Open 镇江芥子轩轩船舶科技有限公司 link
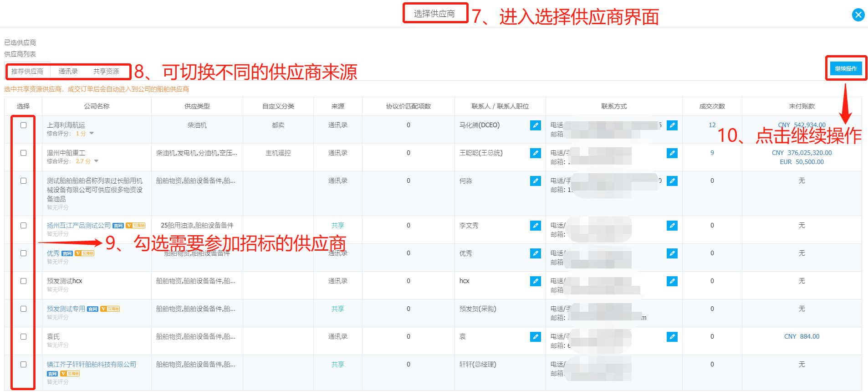The width and height of the screenshot is (868, 392). click(92, 365)
